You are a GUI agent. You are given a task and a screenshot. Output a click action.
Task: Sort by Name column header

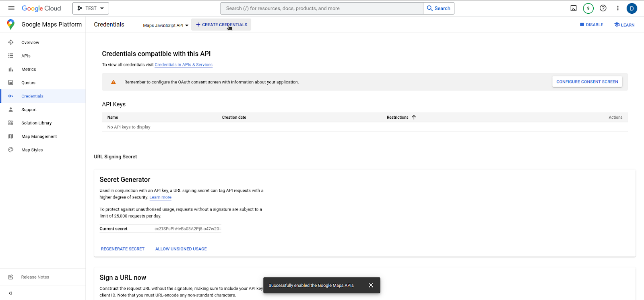point(113,118)
